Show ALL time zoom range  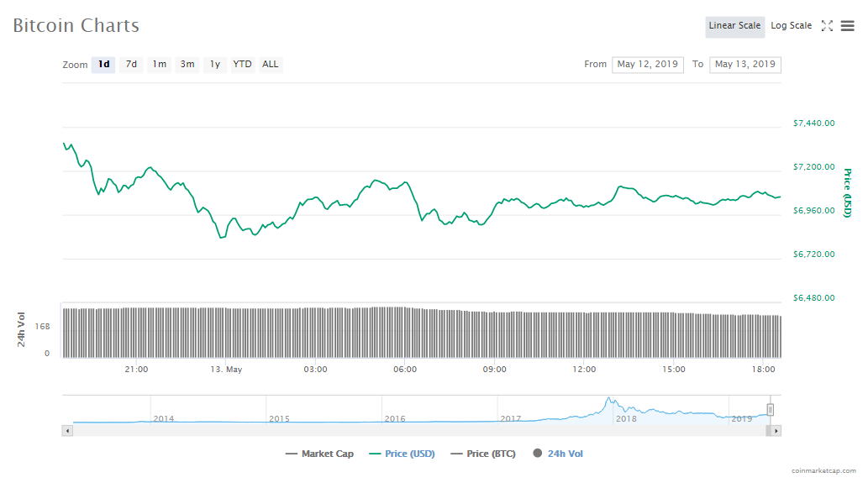pyautogui.click(x=271, y=65)
